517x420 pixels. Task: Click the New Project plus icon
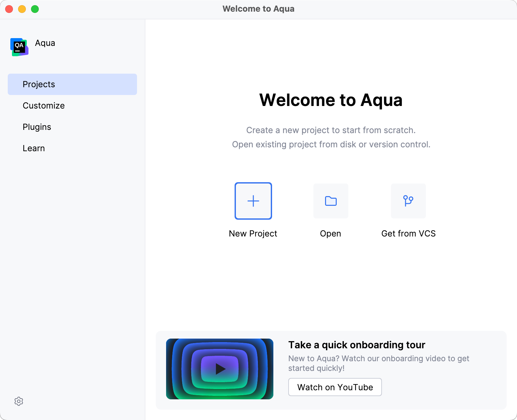click(253, 201)
